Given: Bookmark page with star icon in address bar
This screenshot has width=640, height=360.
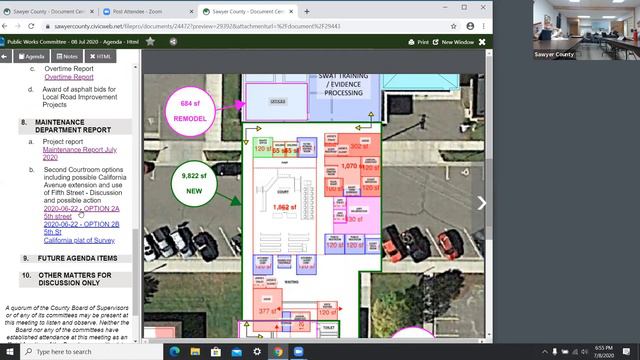Looking at the screenshot, I should [453, 26].
